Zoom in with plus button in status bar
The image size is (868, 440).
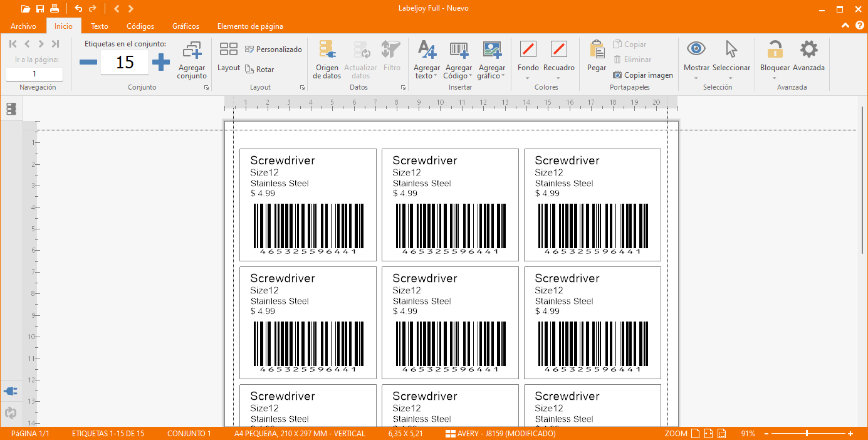[850, 434]
